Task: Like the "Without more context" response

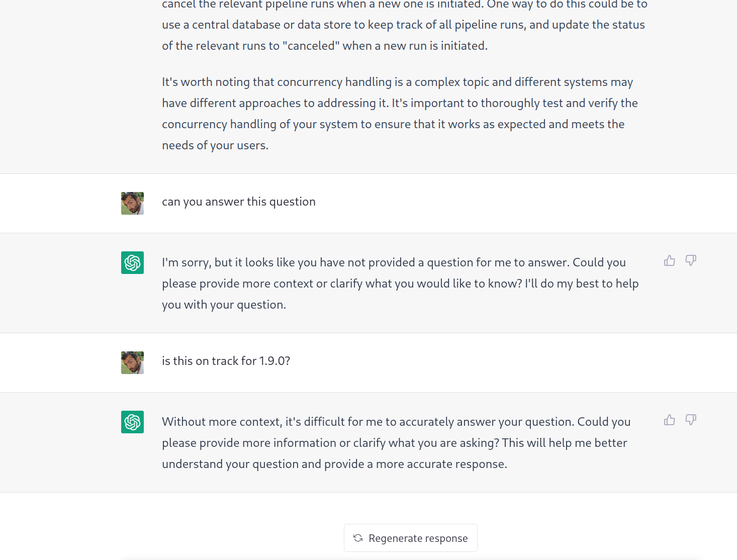Action: tap(669, 420)
